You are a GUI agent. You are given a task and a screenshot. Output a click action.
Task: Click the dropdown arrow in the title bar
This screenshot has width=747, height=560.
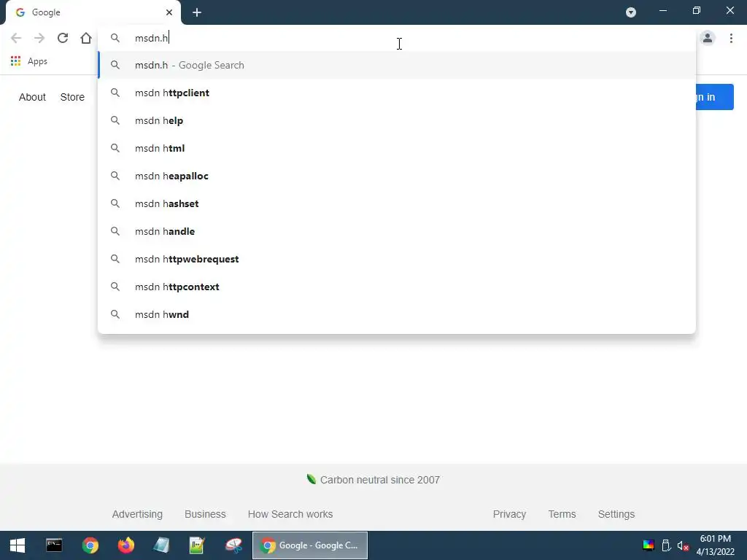(631, 12)
